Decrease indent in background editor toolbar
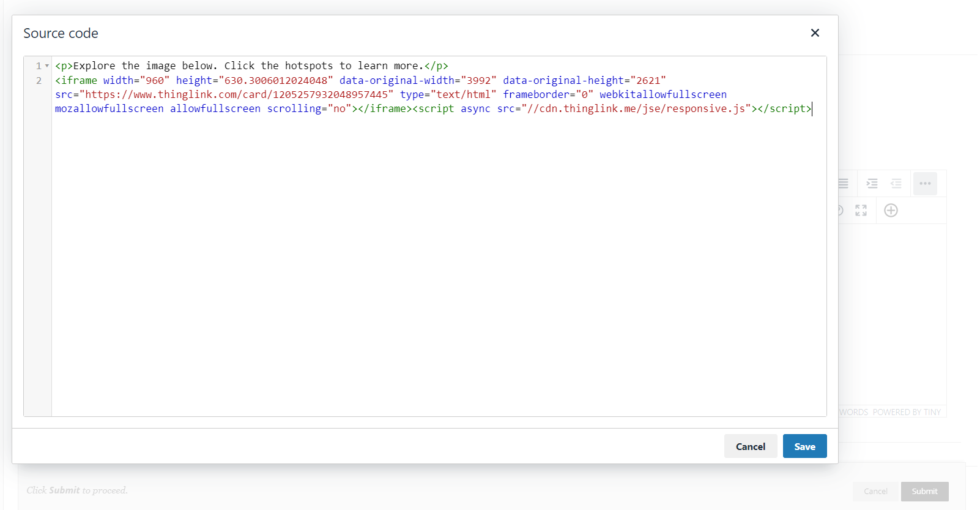980x510 pixels. (x=896, y=184)
